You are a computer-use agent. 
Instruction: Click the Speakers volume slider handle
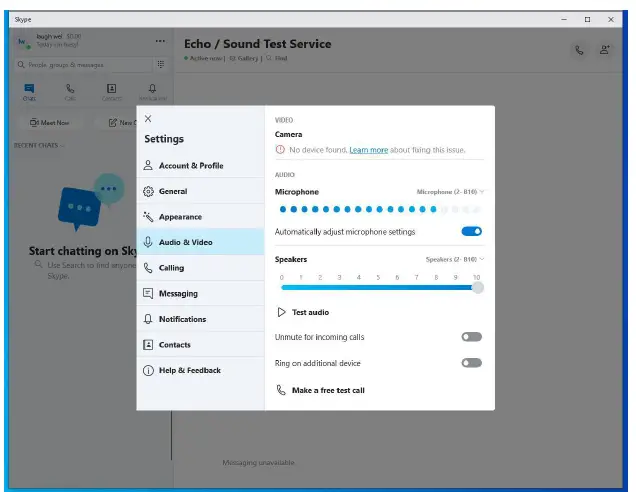click(478, 288)
